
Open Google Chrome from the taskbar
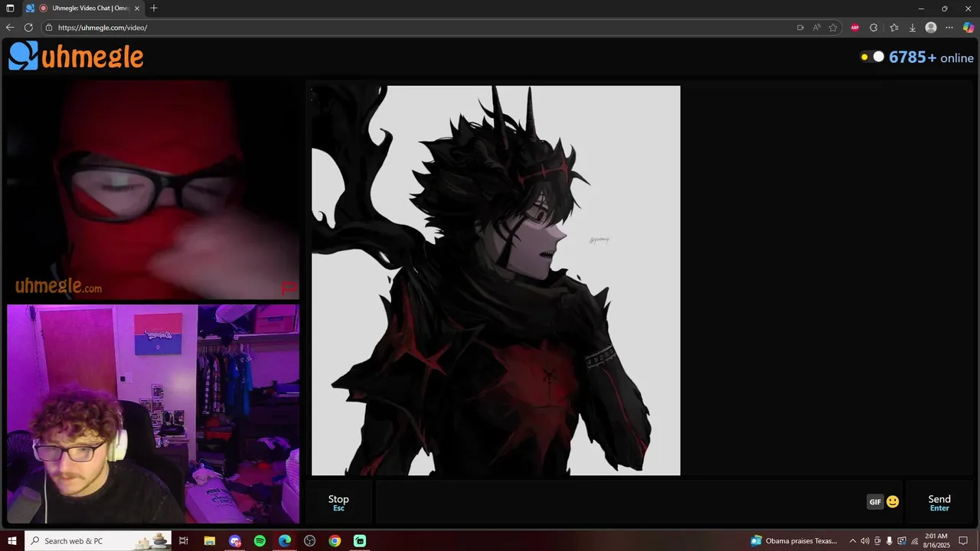[335, 541]
